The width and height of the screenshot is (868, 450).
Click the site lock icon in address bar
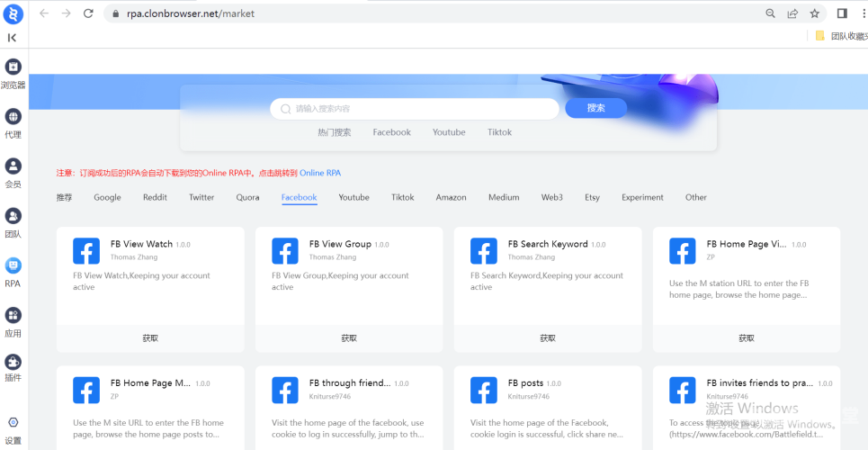click(x=116, y=13)
